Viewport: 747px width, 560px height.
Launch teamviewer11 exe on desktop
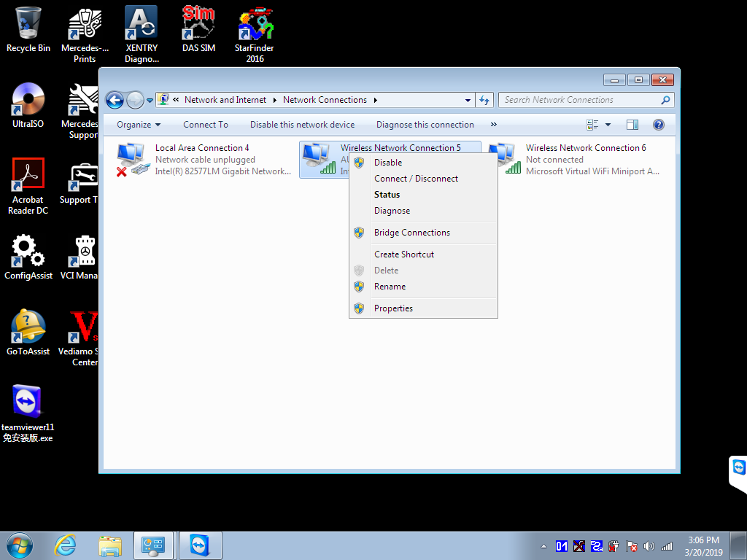point(28,413)
